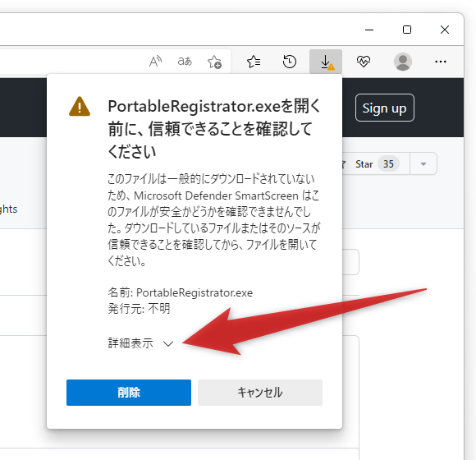The image size is (476, 460).
Task: Open the profile avatar icon
Action: tap(402, 62)
